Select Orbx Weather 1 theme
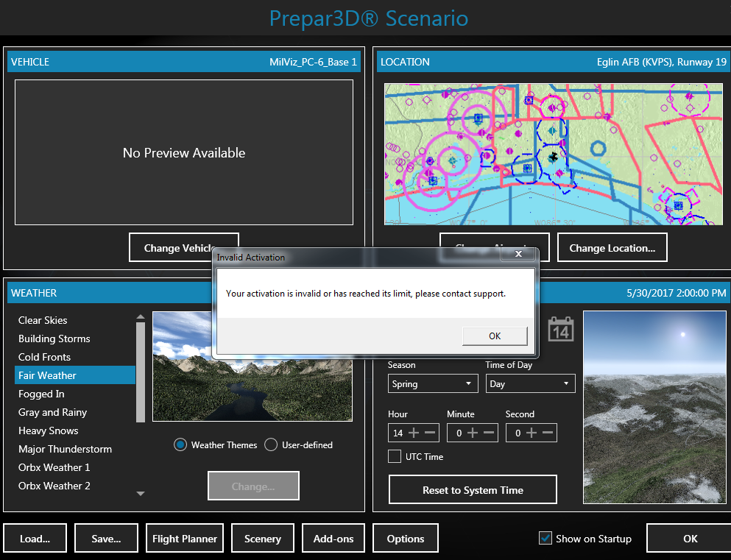 click(x=75, y=467)
